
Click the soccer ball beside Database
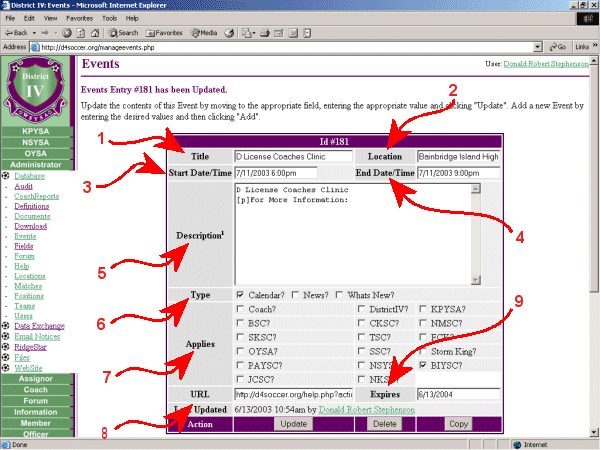pyautogui.click(x=7, y=176)
